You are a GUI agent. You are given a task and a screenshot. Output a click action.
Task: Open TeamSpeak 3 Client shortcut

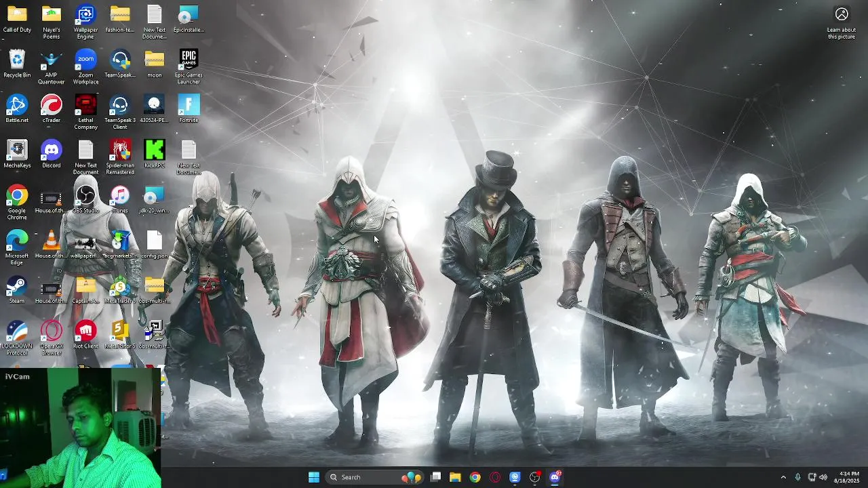pos(120,112)
